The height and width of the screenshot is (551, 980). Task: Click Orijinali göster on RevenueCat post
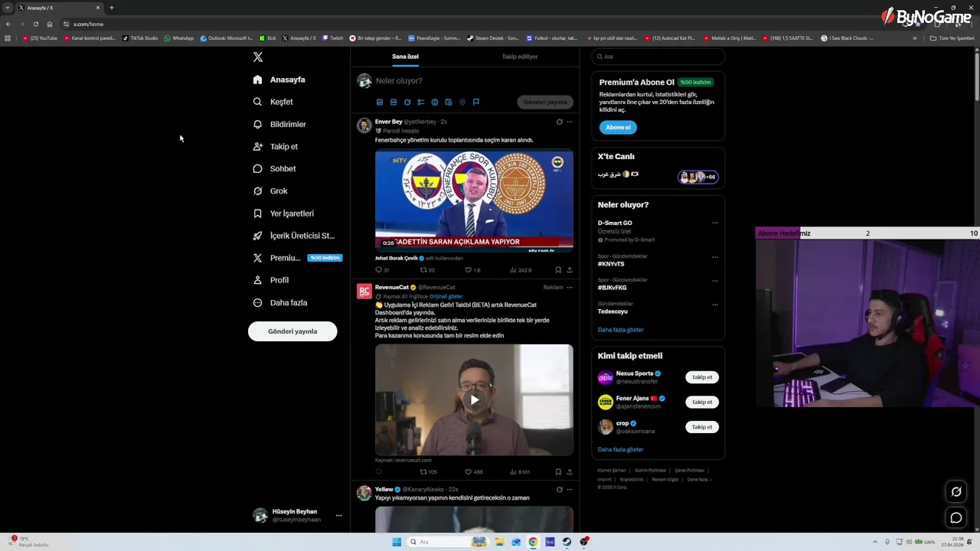click(446, 296)
